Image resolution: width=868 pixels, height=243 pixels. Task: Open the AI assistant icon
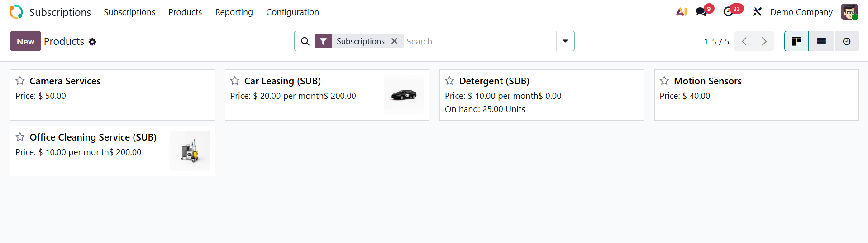tap(681, 12)
